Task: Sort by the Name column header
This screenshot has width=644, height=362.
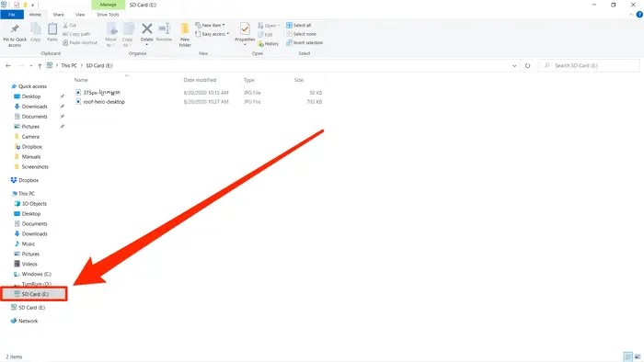Action: click(81, 80)
